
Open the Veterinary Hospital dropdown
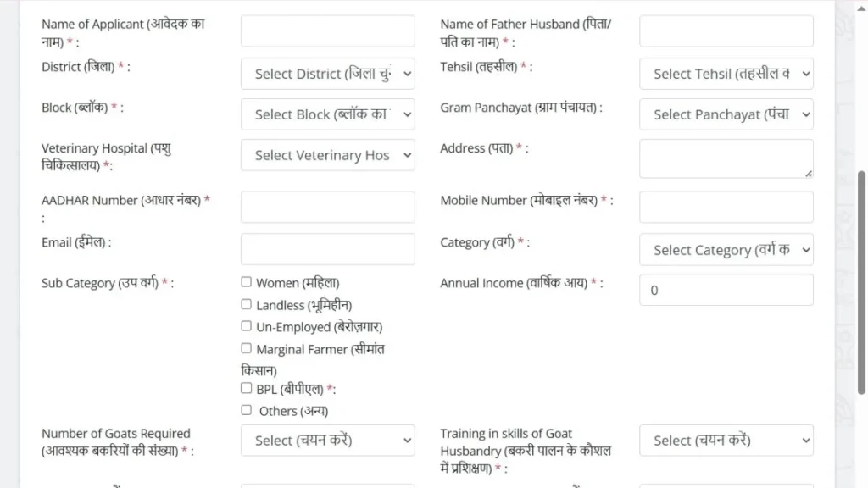pyautogui.click(x=327, y=155)
